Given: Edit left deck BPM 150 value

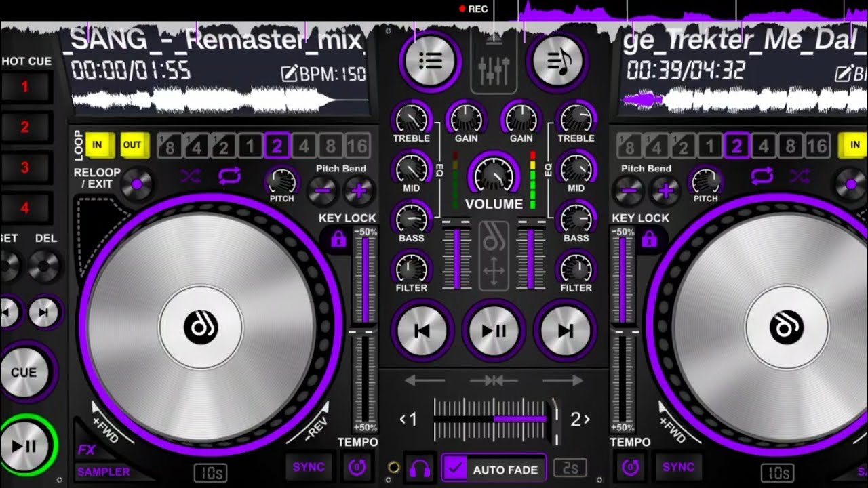Looking at the screenshot, I should click(323, 74).
